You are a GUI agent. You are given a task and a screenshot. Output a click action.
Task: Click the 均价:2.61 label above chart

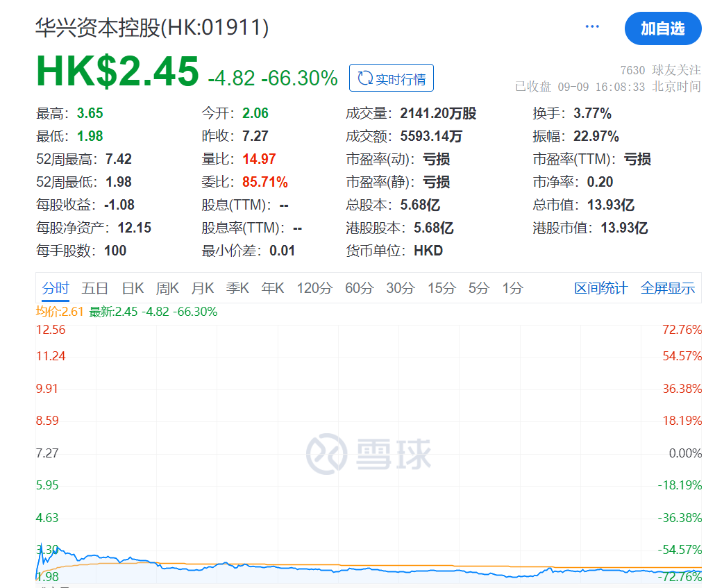pos(60,312)
